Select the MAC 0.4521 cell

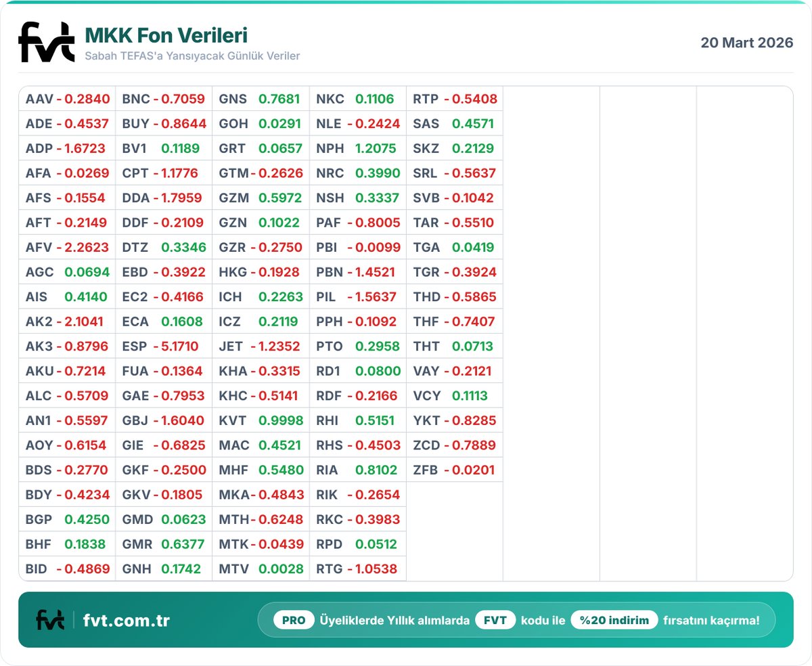[261, 445]
